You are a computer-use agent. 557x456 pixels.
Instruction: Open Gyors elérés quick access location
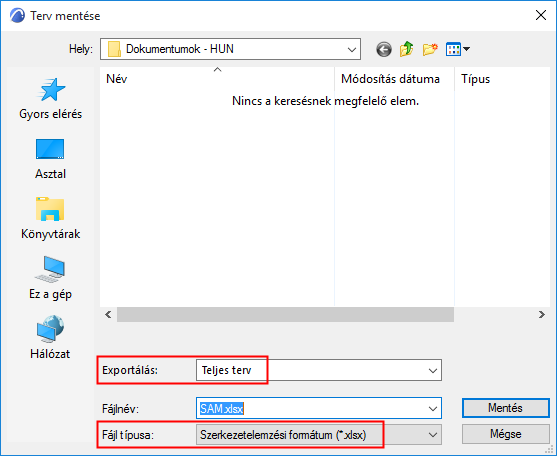[50, 99]
